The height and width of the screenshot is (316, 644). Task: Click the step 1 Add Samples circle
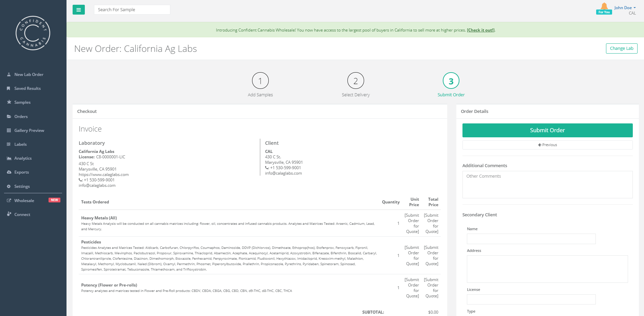260,81
